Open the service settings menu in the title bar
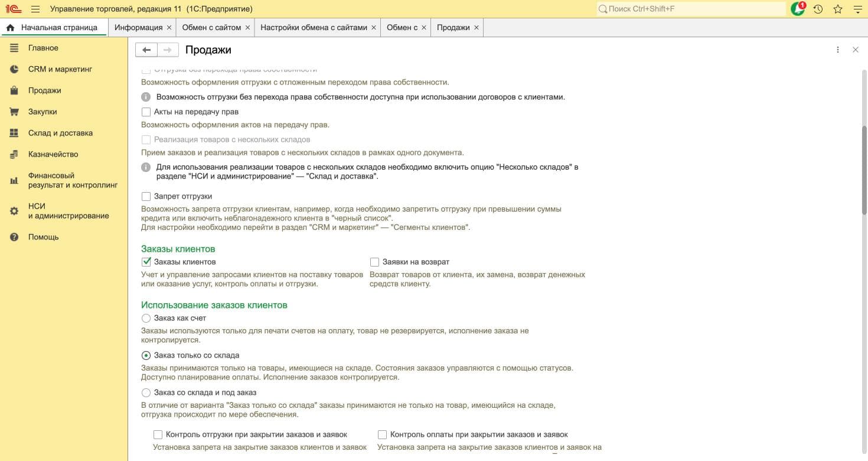The image size is (868, 461). click(857, 9)
